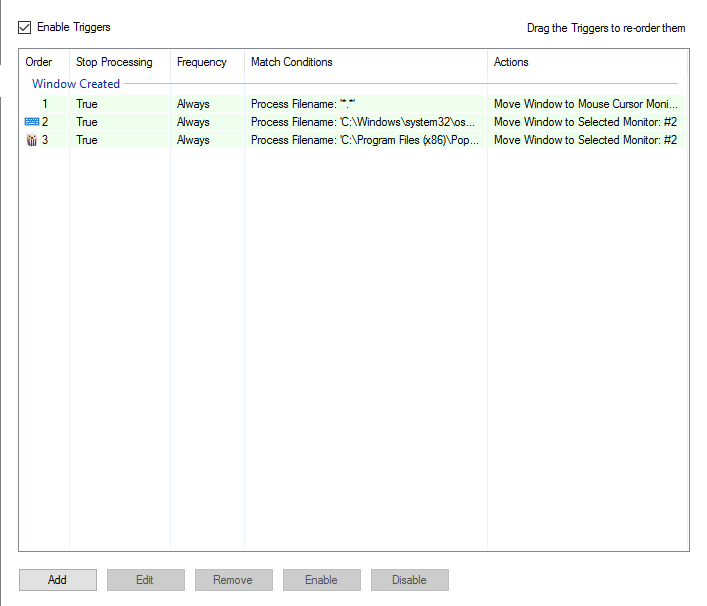Click the Always frequency cell of trigger 2
Viewport: 707px width, 606px height.
point(193,122)
